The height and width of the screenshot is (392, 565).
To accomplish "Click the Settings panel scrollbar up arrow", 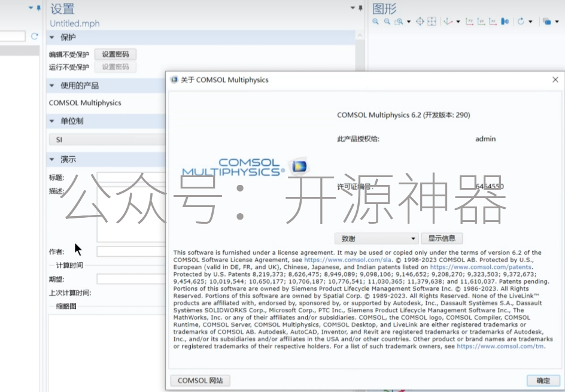I will (x=360, y=35).
